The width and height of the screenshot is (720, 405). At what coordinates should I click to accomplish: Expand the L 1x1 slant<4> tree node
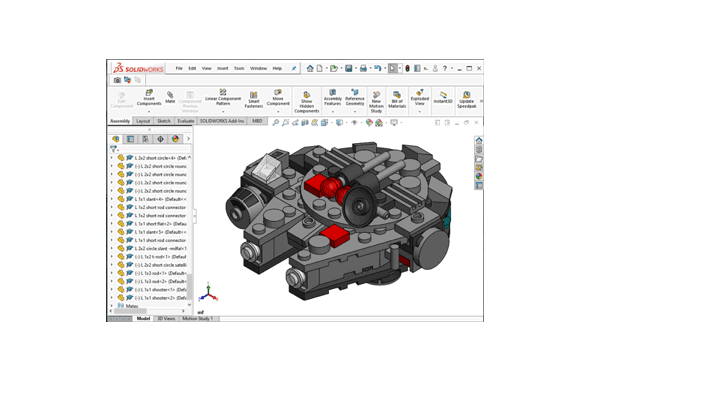[112, 199]
